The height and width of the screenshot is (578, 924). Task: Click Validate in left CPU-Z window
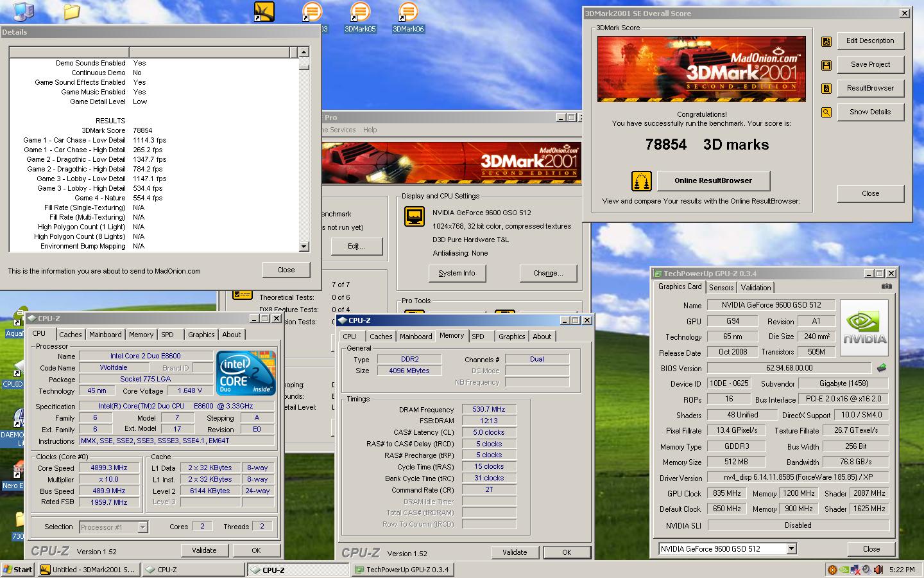pyautogui.click(x=204, y=550)
